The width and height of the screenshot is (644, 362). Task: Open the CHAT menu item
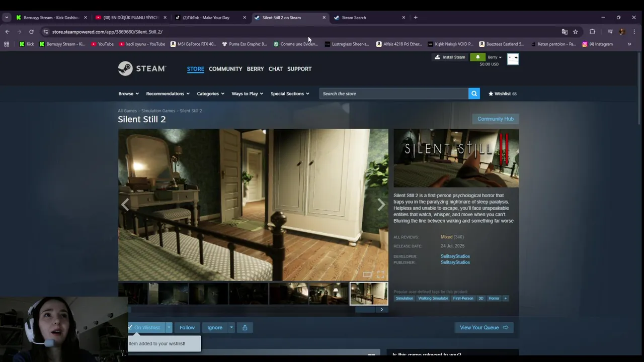pos(275,69)
